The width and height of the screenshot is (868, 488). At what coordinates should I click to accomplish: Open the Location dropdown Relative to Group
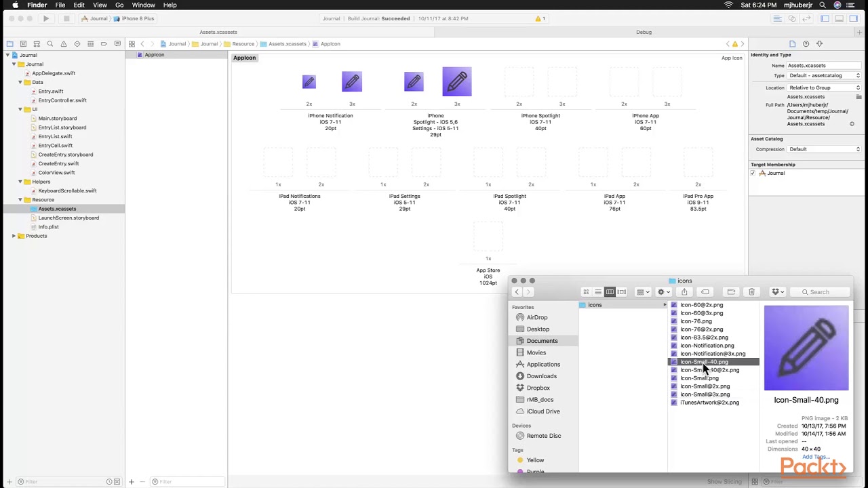824,87
